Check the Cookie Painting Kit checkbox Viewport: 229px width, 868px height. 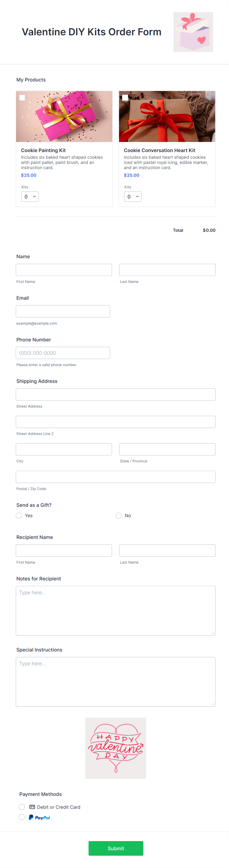coord(22,98)
